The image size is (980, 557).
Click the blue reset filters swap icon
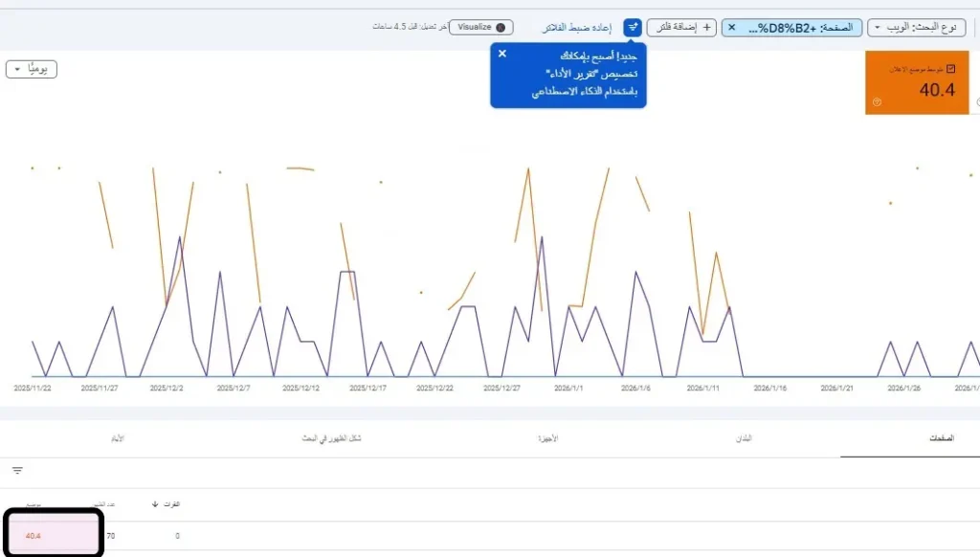click(x=631, y=27)
